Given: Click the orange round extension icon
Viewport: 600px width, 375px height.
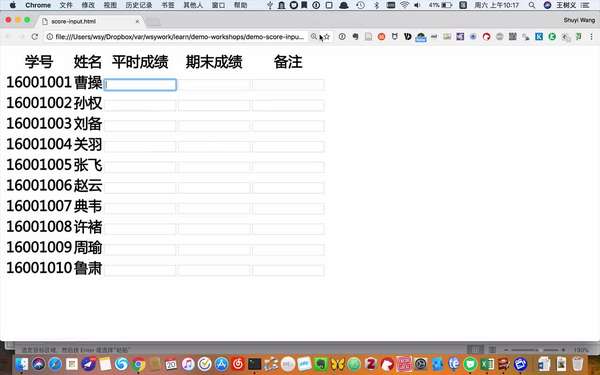Looking at the screenshot, I should pyautogui.click(x=382, y=37).
